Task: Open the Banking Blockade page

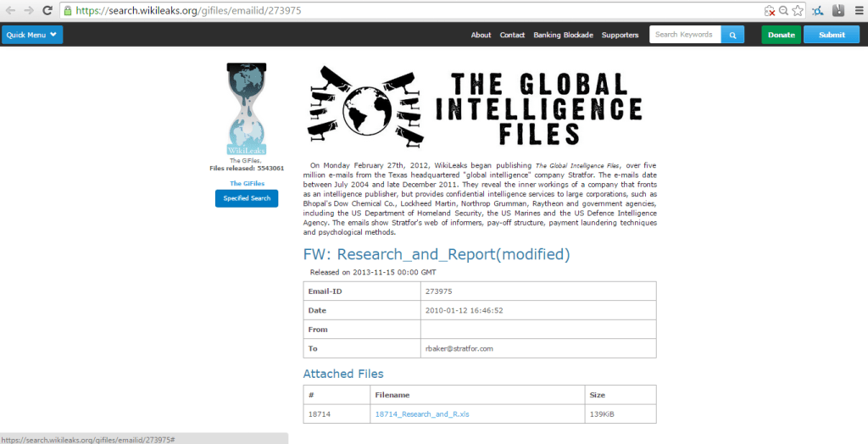Action: (x=563, y=35)
